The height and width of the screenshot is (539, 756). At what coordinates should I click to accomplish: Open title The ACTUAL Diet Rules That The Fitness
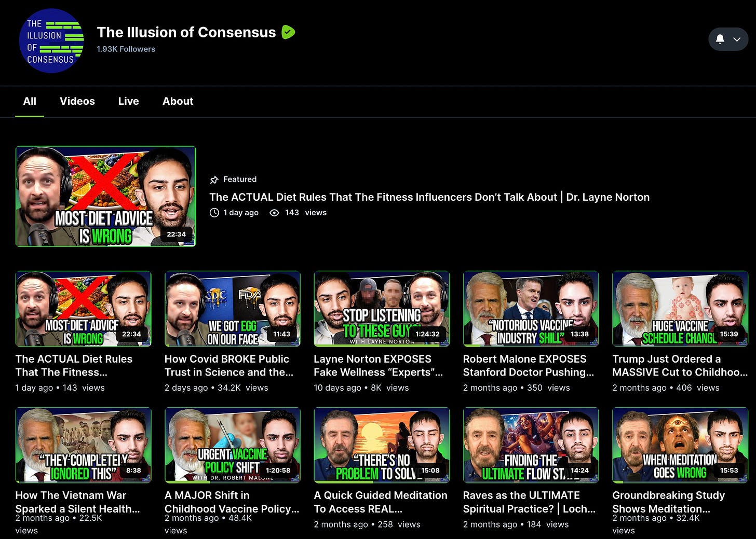click(74, 366)
